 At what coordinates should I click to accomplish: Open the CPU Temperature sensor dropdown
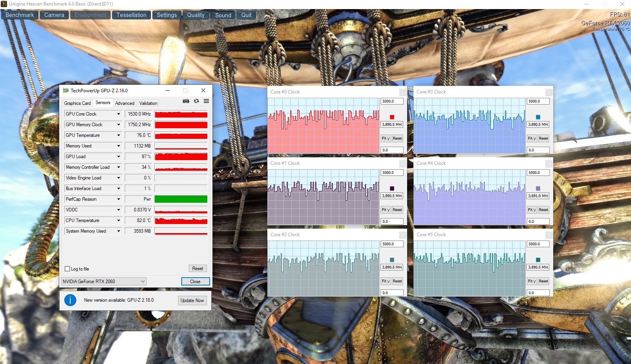click(x=118, y=220)
